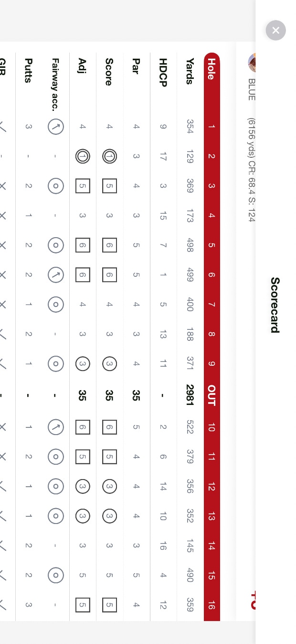Viewport: 296px width, 644px height.
Task: Tap hole 10 fairway accuracy arrow icon
Action: [56, 427]
